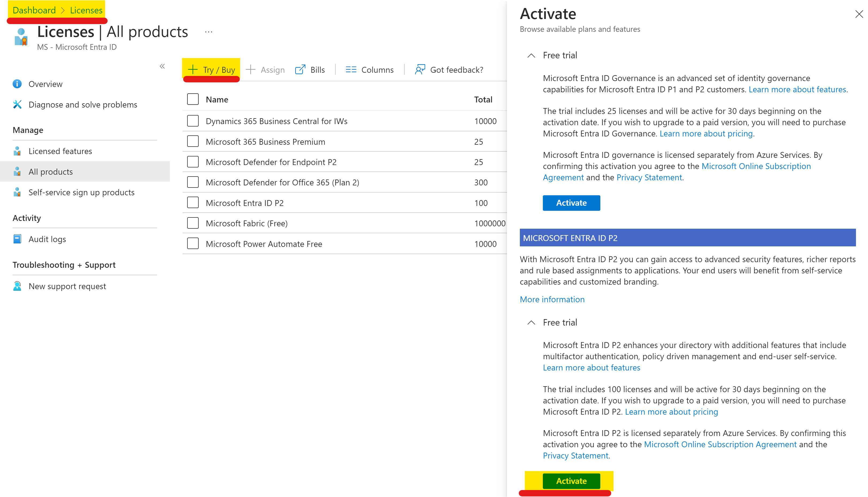Viewport: 868px width, 497px height.
Task: Open Audit logs icon in sidebar
Action: [x=17, y=239]
